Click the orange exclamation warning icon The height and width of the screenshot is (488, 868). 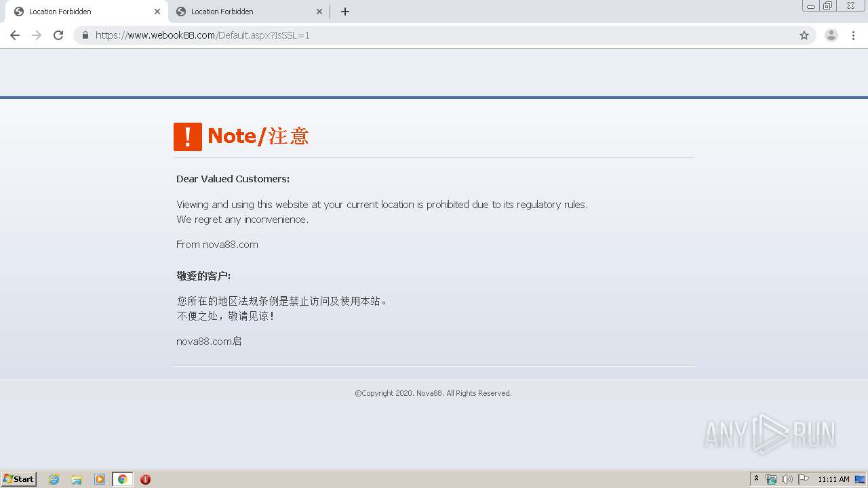[x=188, y=137]
